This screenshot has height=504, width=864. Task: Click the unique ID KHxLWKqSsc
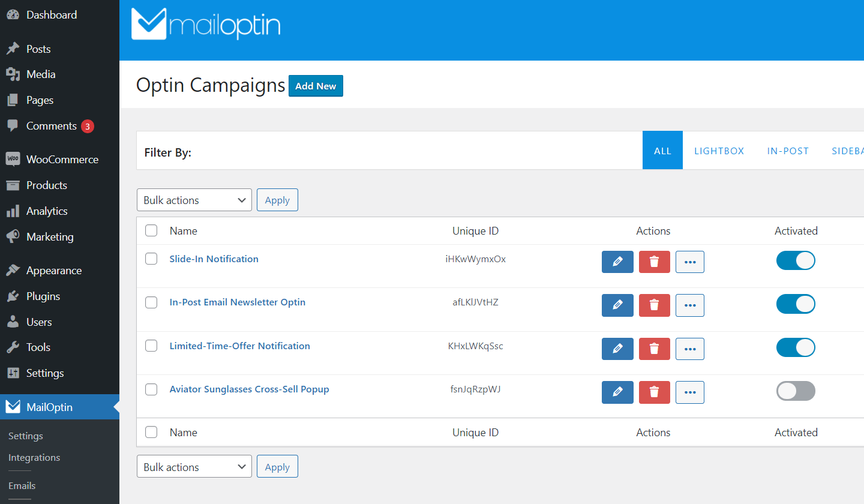coord(476,346)
